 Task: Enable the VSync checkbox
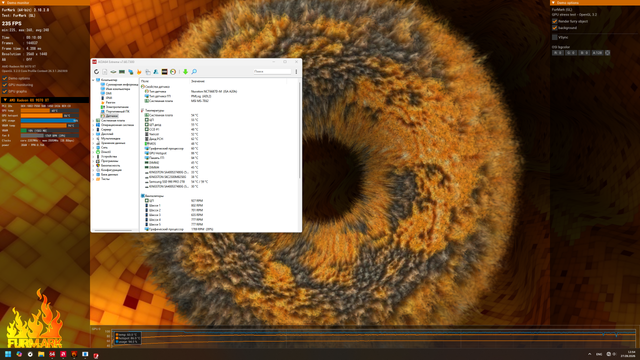[555, 37]
